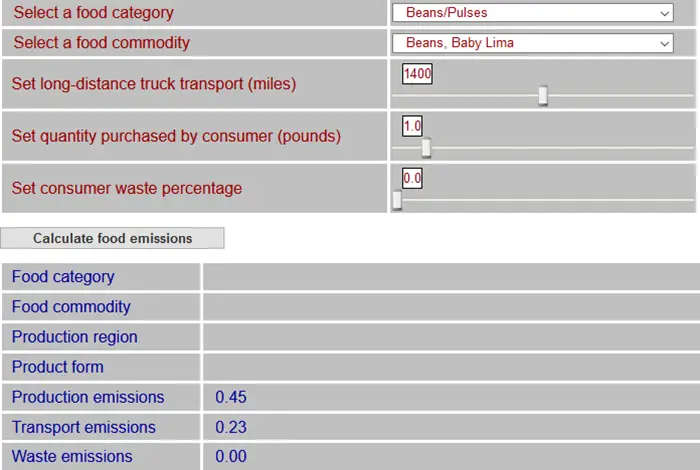Click the long-distance truck transport label
The width and height of the screenshot is (700, 470).
coord(154,84)
